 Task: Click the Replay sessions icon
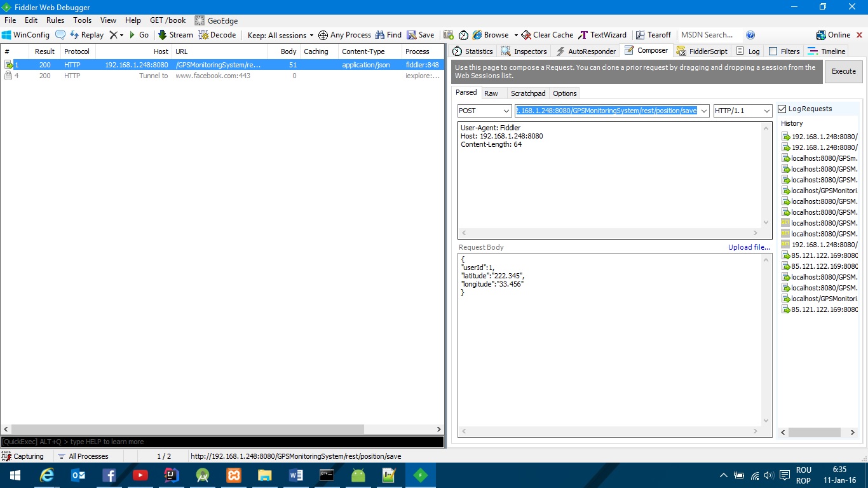click(x=74, y=35)
